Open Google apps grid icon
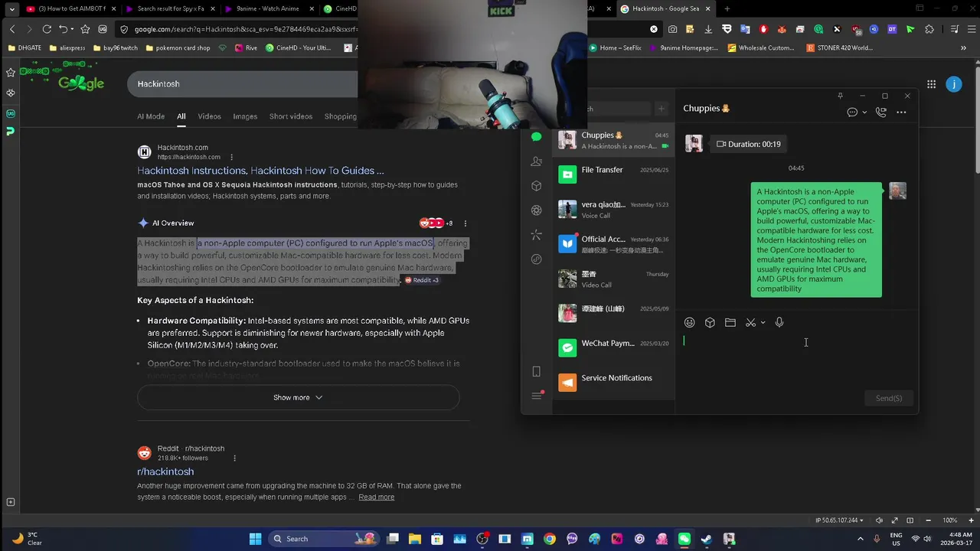This screenshot has width=980, height=551. tap(931, 84)
